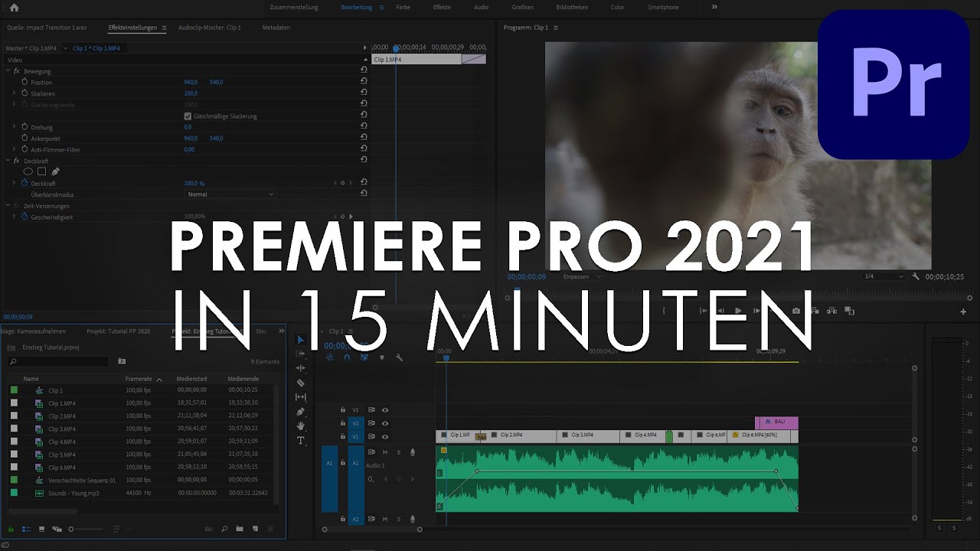Create ellipse mask under Deckkraft
This screenshot has height=551, width=980.
[28, 171]
